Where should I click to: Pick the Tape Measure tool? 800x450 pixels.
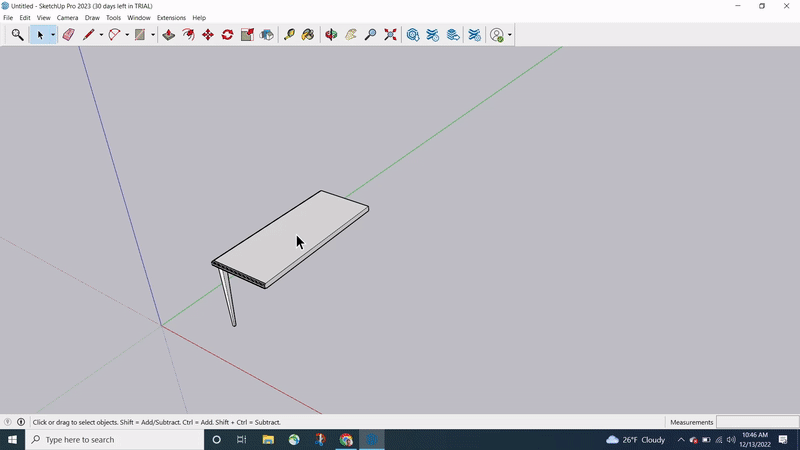coord(289,35)
